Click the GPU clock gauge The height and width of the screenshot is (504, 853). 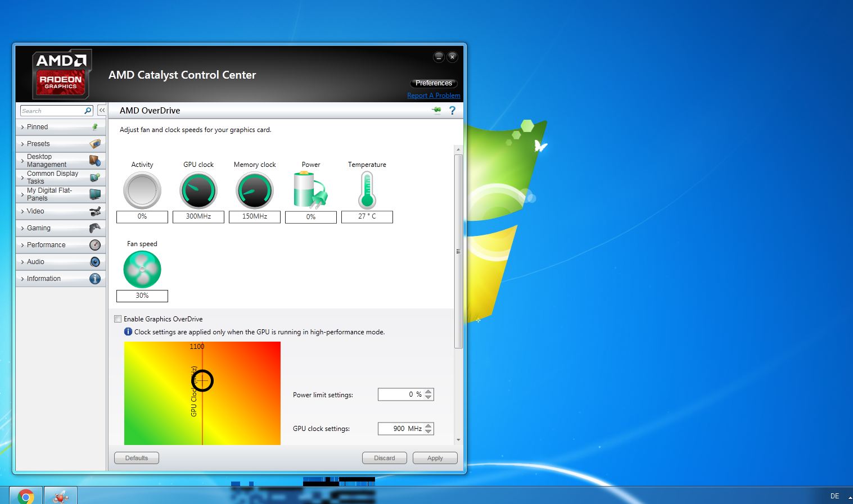point(198,190)
